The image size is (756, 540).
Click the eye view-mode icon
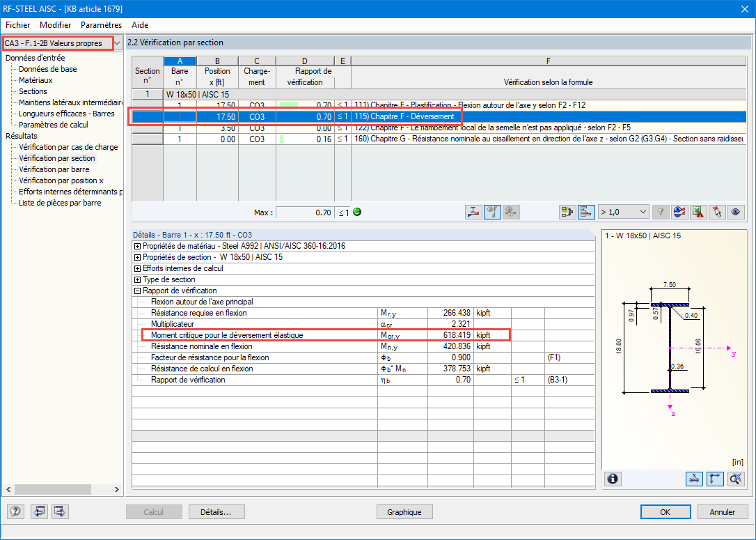click(736, 212)
